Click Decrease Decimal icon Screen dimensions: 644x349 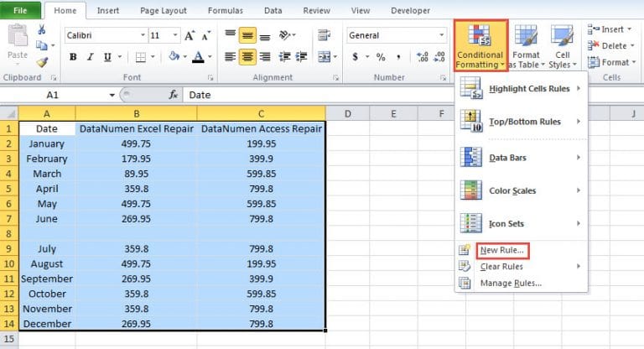tap(439, 57)
